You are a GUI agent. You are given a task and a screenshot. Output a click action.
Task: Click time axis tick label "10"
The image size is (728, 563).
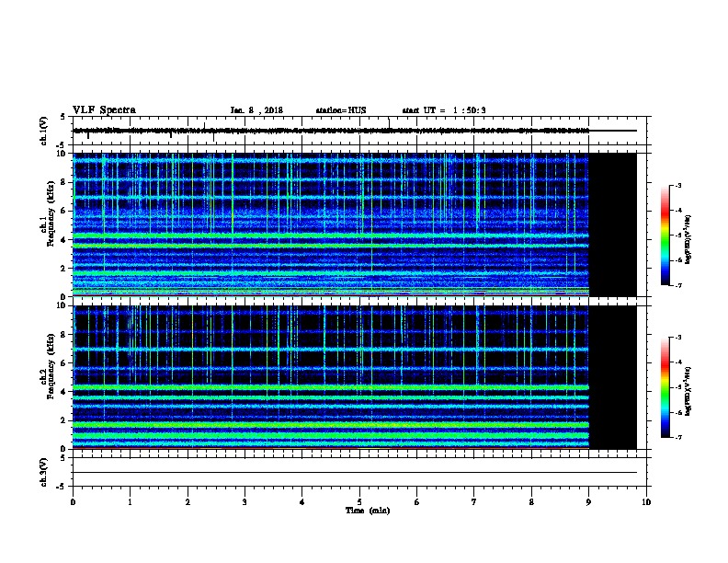[x=646, y=502]
